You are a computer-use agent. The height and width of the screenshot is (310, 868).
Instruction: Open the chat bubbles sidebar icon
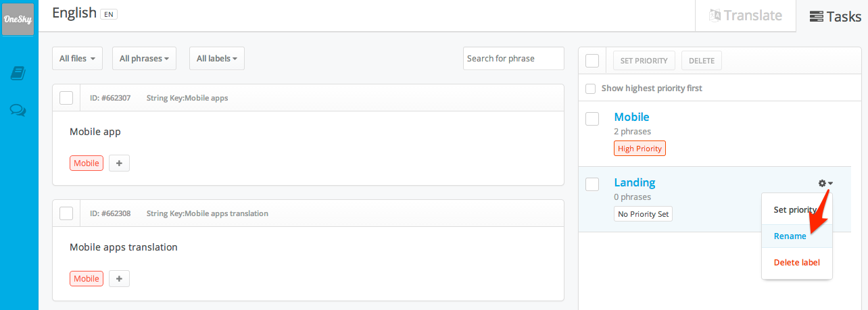click(18, 110)
